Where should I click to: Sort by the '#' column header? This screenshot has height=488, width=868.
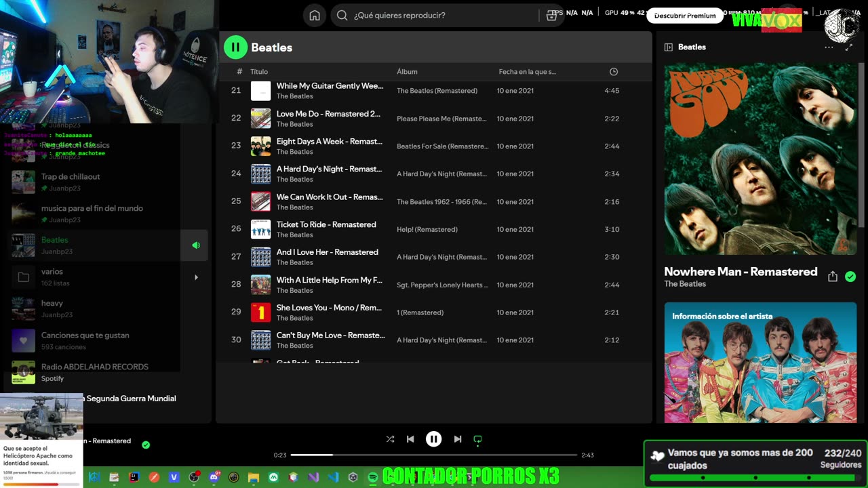pos(239,72)
